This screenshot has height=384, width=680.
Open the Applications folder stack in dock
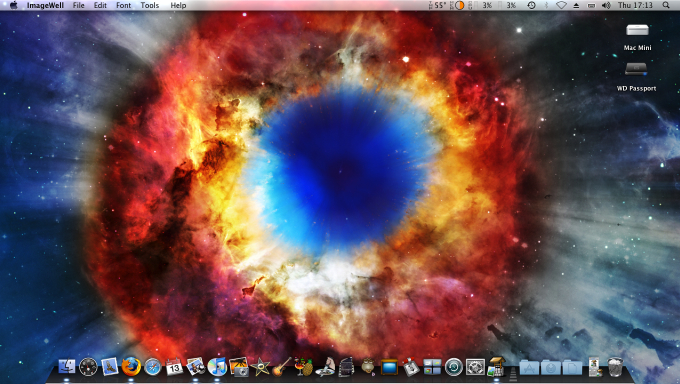(x=529, y=368)
